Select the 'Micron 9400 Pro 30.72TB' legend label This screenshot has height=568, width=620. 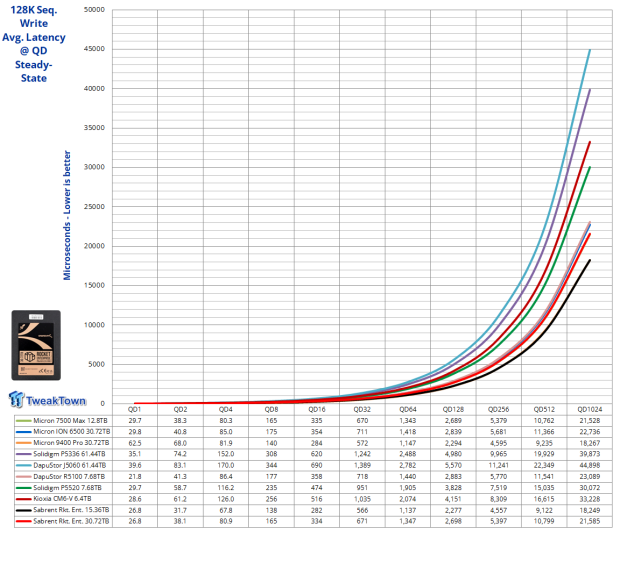[71, 443]
